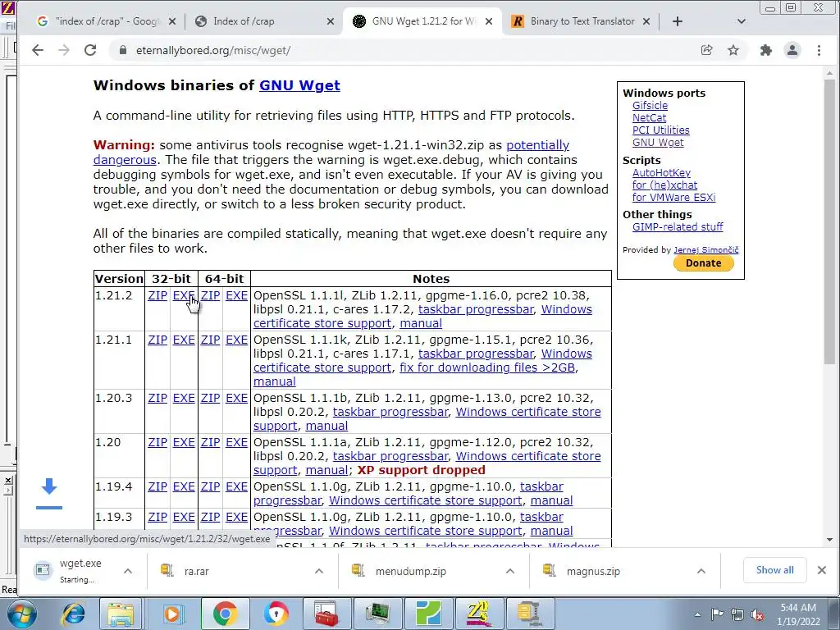Bookmark this page with the star icon
Image resolution: width=840 pixels, height=630 pixels.
point(733,50)
